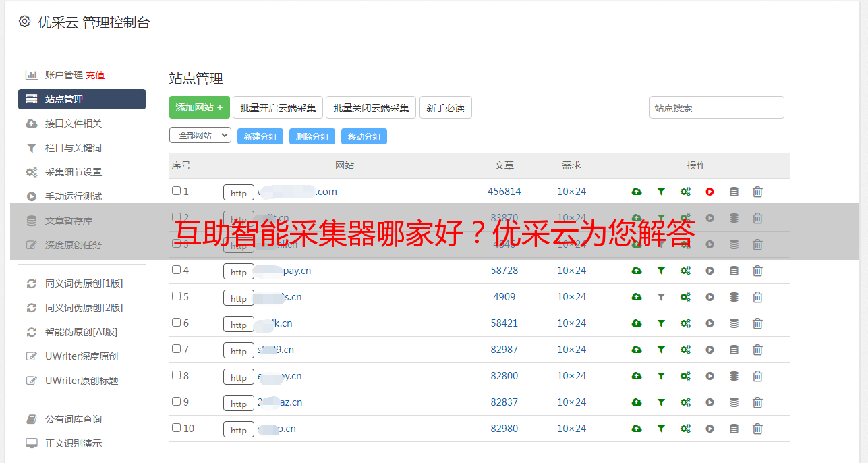Click the 站点搜索 search field
Screen dimensions: 868x463
point(716,107)
